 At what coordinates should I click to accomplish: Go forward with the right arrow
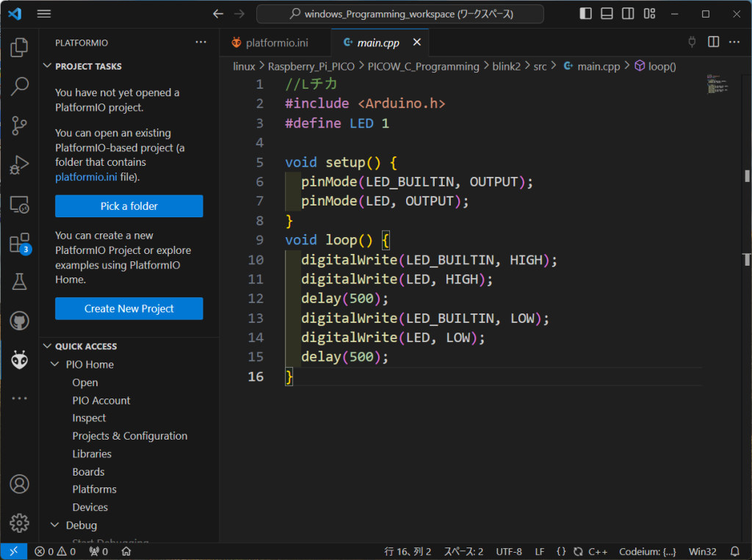tap(239, 14)
